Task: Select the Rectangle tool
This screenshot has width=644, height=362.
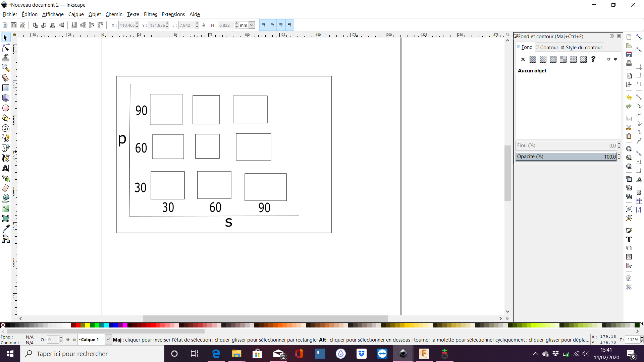Action: pyautogui.click(x=5, y=88)
